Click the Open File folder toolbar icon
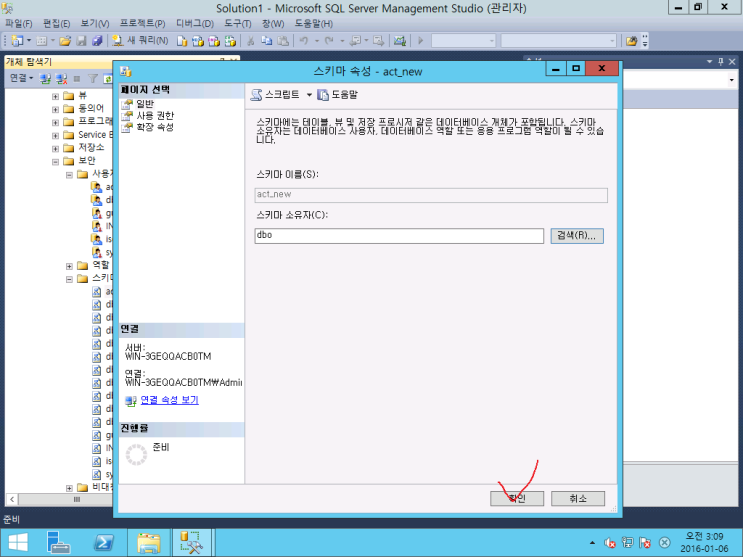This screenshot has height=557, width=743. [x=65, y=41]
